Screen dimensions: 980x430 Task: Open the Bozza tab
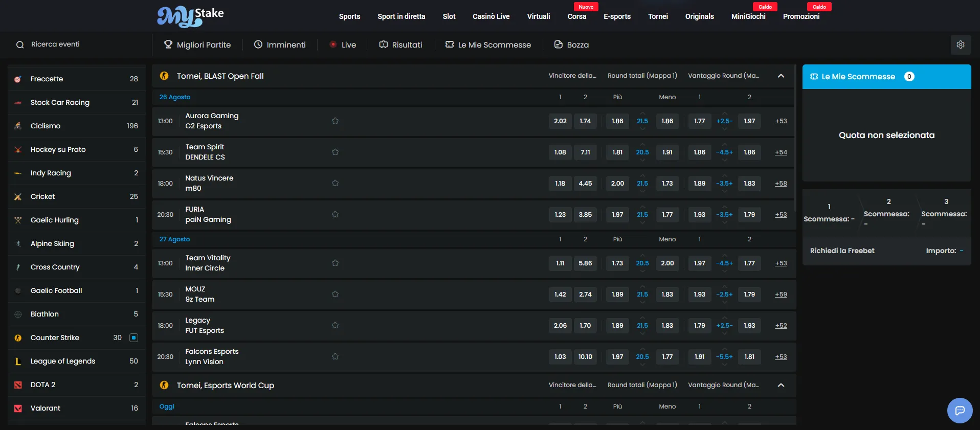[571, 45]
